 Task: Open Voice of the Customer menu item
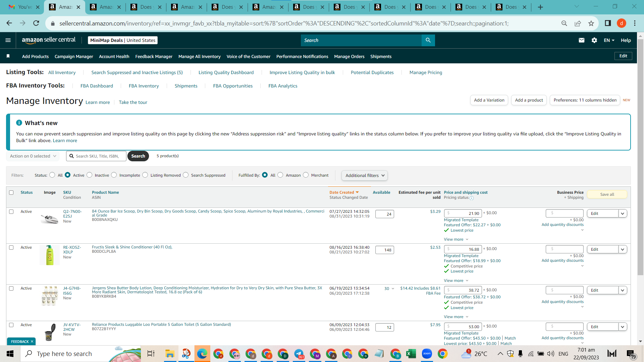tap(249, 56)
